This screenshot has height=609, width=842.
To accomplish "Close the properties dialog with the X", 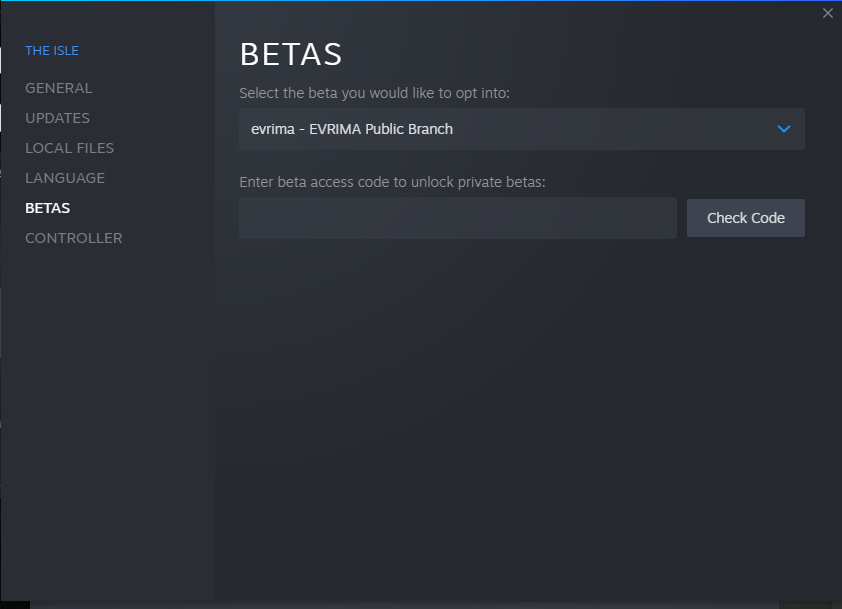I will tap(827, 13).
